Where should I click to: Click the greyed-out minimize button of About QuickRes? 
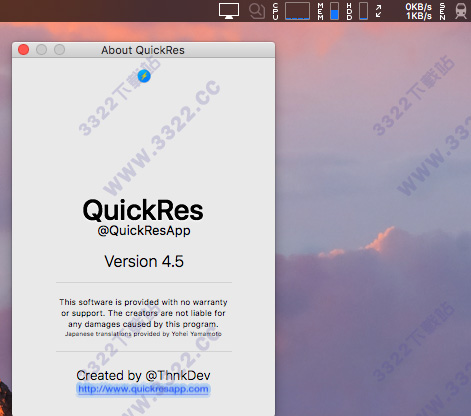point(41,50)
